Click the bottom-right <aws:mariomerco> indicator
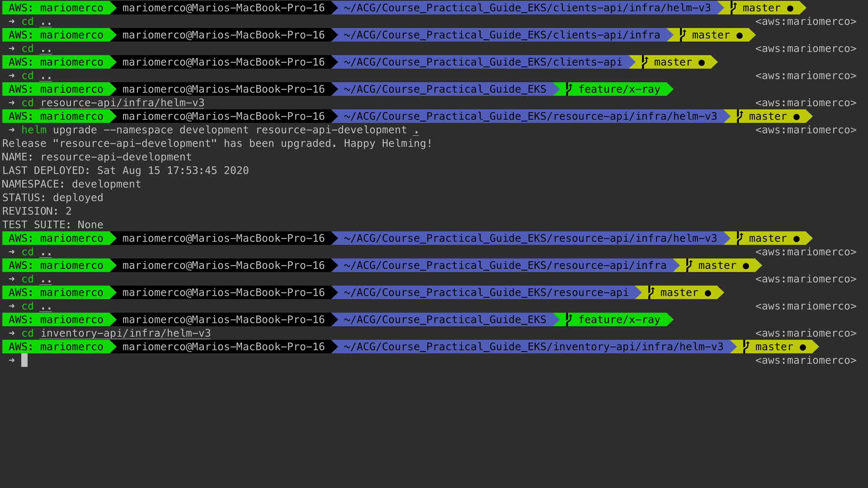The height and width of the screenshot is (488, 868). pos(806,360)
